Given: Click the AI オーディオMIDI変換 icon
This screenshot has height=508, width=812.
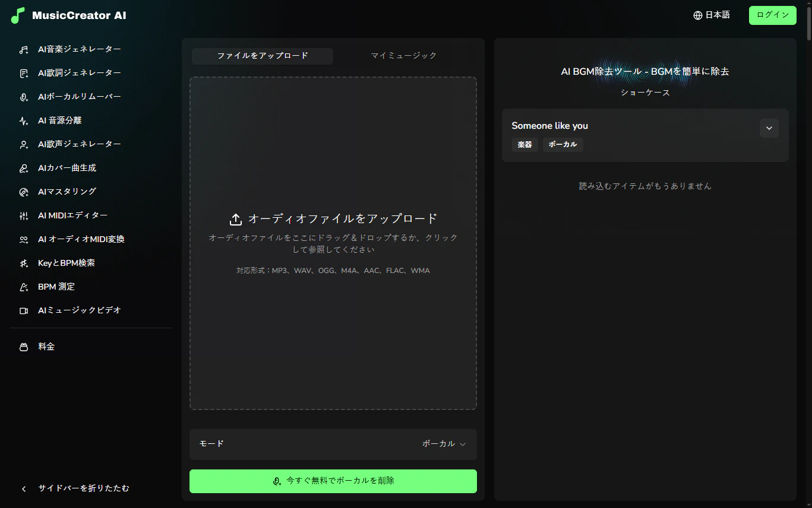Looking at the screenshot, I should 24,240.
